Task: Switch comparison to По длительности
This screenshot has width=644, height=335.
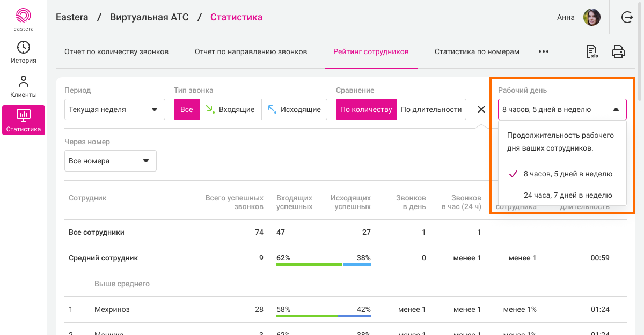Action: (x=431, y=109)
